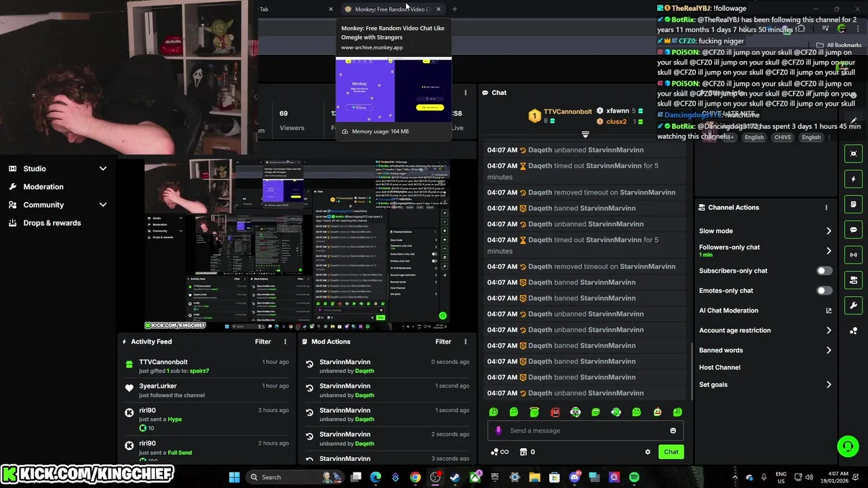Open Spotify from the taskbar
868x488 pixels.
634,477
